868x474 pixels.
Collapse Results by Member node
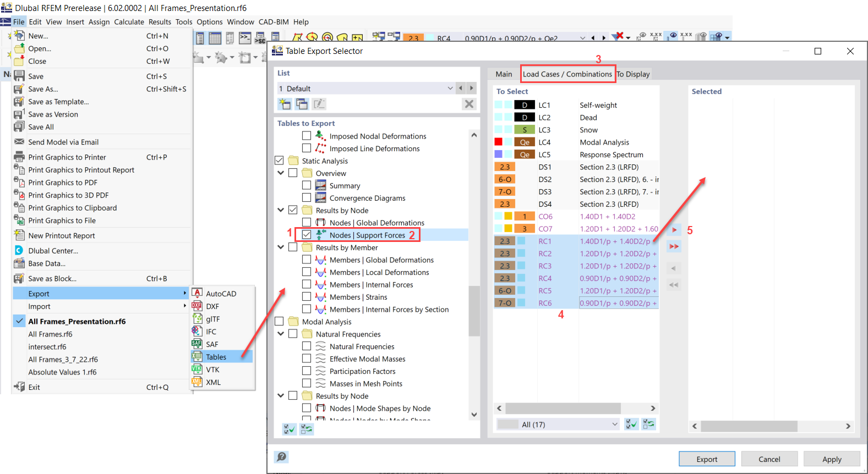click(x=281, y=247)
